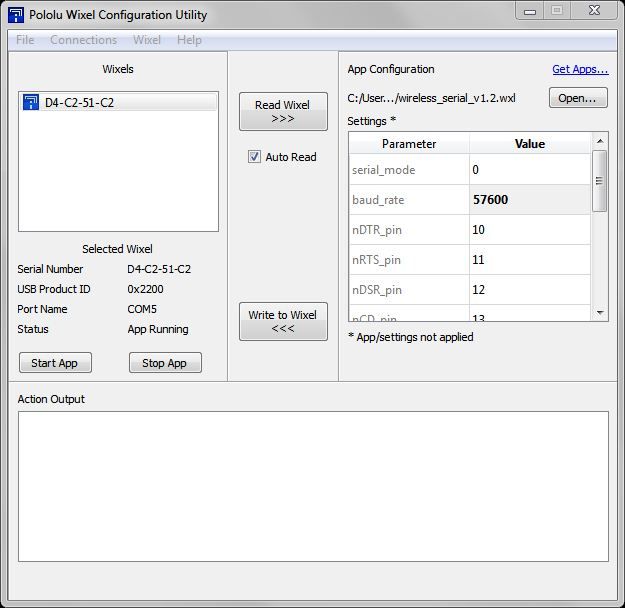The width and height of the screenshot is (625, 608).
Task: Toggle the Auto Read checkbox
Action: point(254,156)
